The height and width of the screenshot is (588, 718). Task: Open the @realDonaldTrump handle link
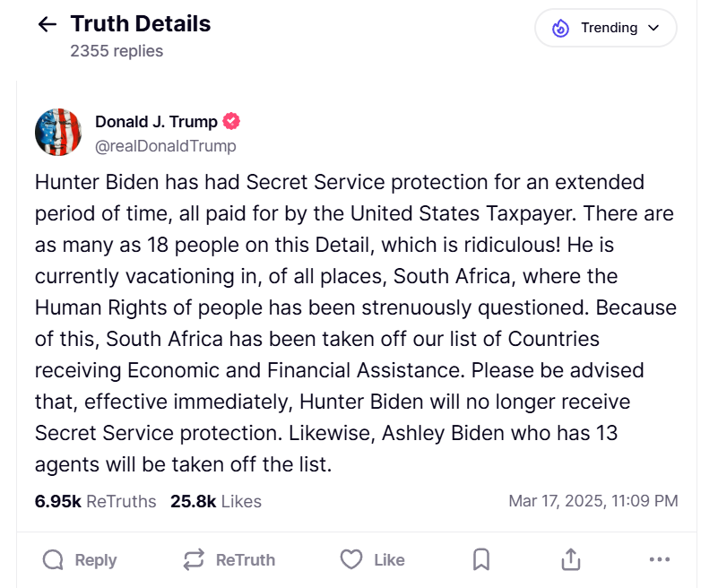166,145
